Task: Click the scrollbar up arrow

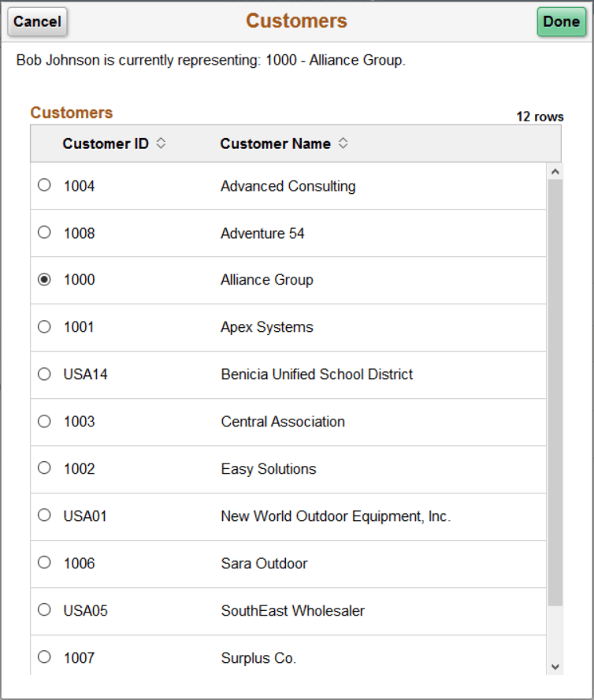Action: pos(555,171)
